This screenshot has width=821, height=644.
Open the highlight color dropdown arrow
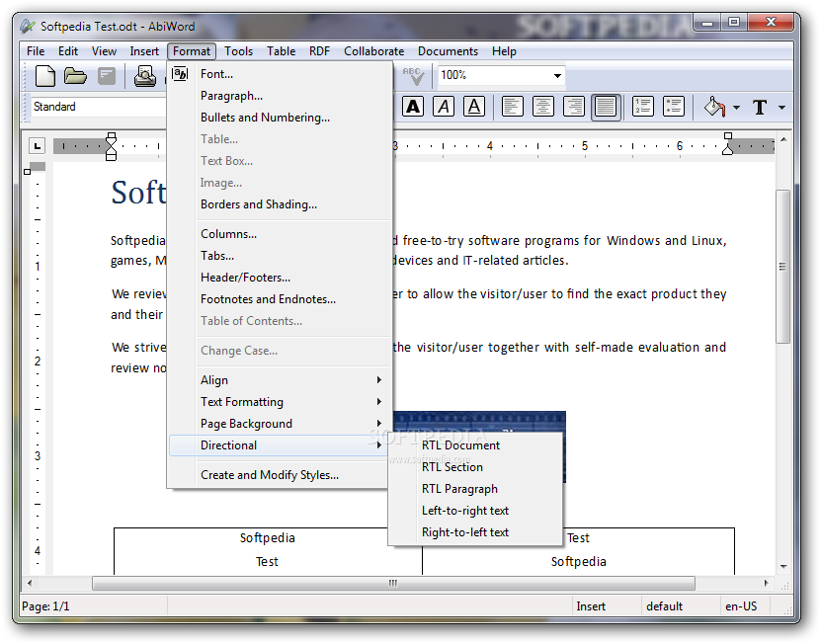[x=736, y=108]
